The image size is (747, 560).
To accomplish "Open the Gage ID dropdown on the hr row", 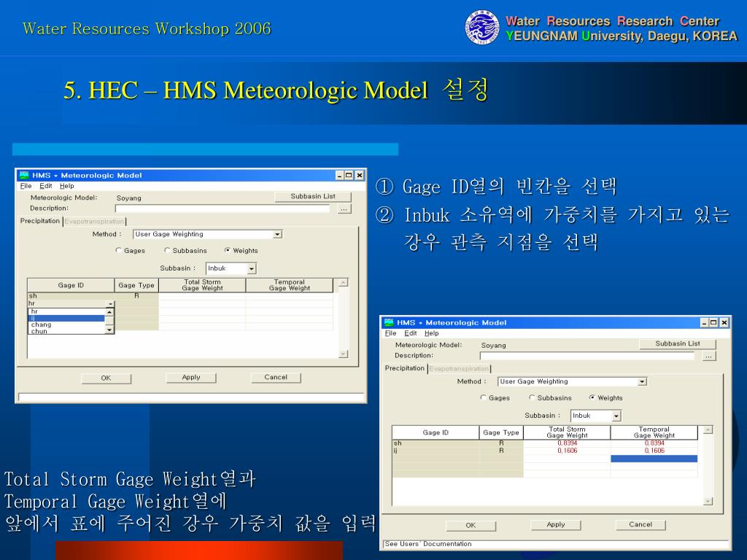I will coord(110,304).
